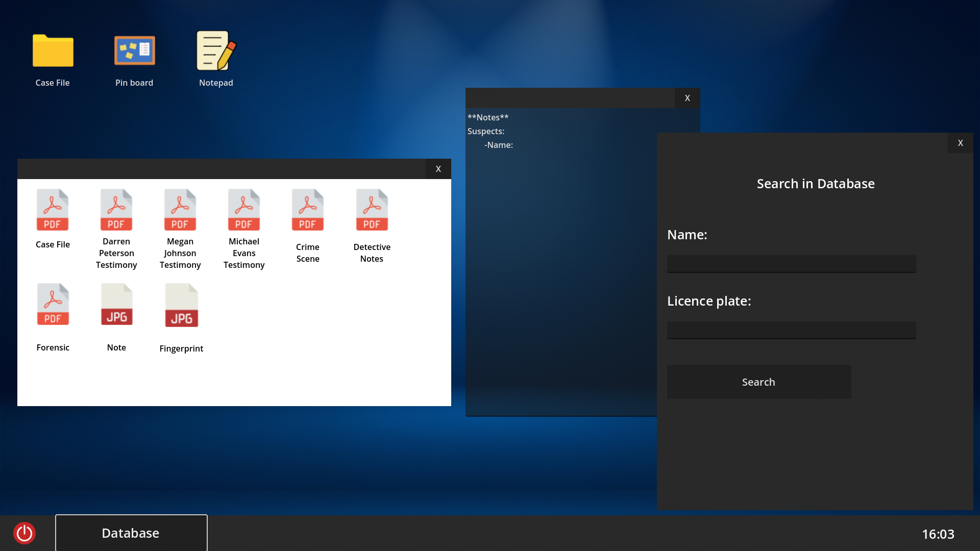Focus the Licence plate input field
Screen dimensions: 980x551
click(791, 330)
